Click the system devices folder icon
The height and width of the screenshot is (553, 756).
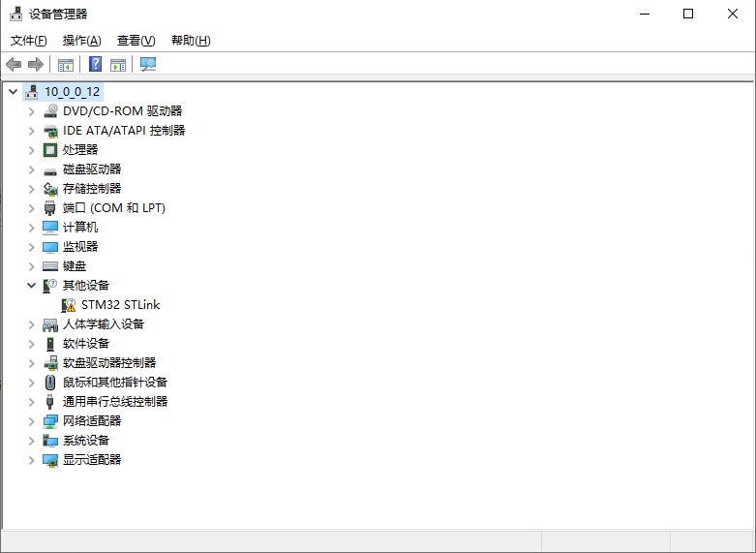(50, 441)
